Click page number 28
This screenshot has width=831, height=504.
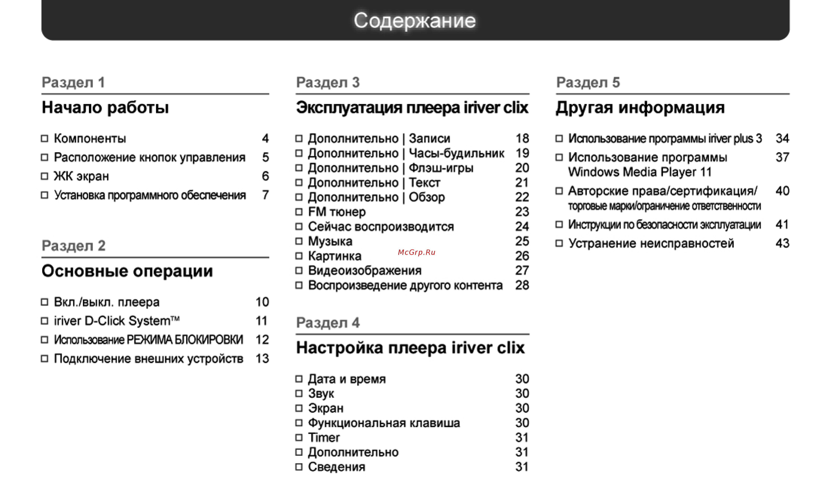click(x=522, y=285)
